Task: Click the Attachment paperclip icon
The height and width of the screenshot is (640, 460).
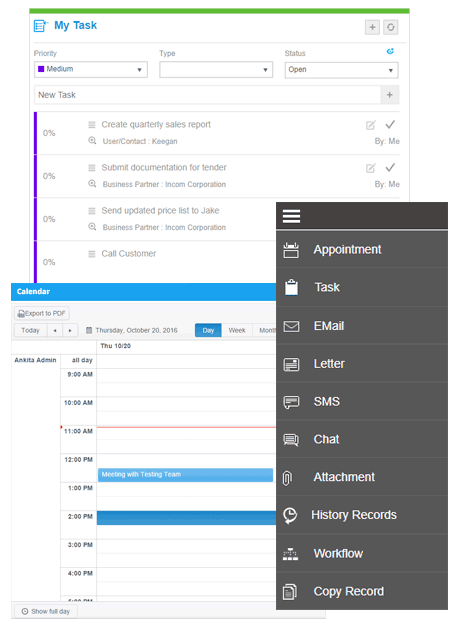Action: [287, 478]
